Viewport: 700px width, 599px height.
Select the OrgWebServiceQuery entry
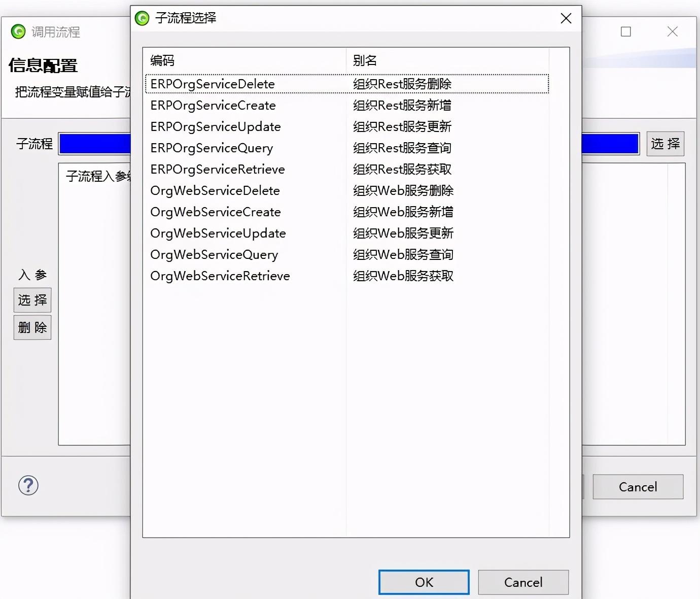(214, 254)
